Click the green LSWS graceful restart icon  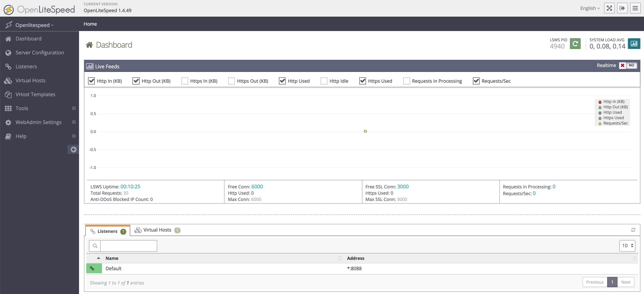(x=575, y=44)
